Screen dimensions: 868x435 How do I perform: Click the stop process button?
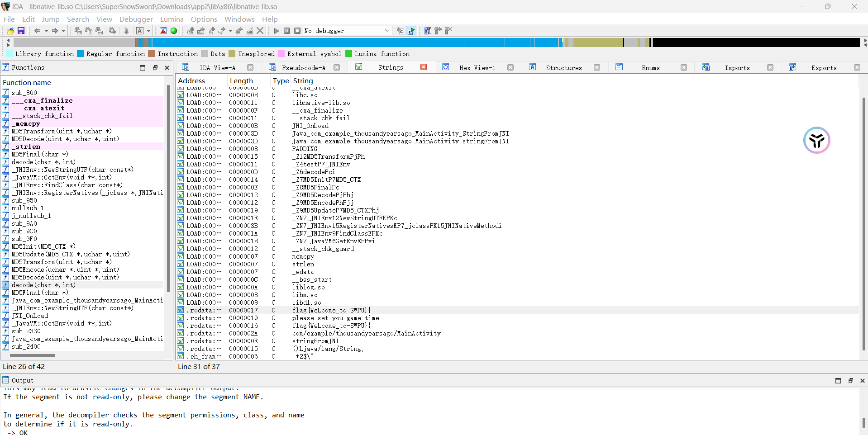click(x=297, y=31)
